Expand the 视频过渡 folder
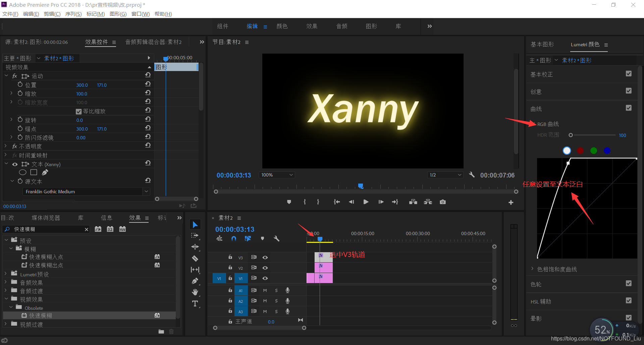Image resolution: width=644 pixels, height=345 pixels. coord(6,324)
